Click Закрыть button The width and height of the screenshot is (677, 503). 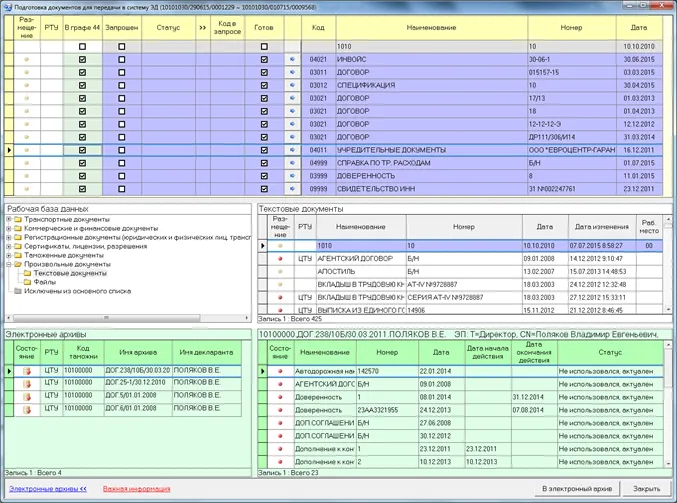[x=646, y=489]
